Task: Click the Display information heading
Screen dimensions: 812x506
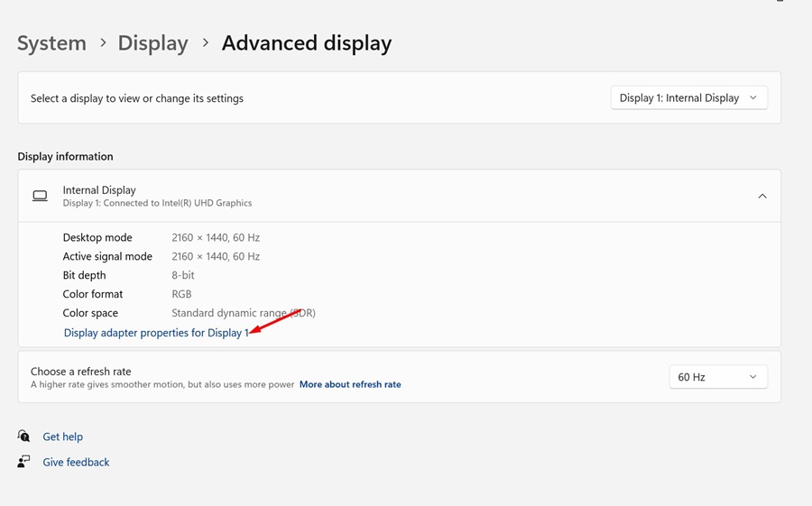Action: coord(65,156)
